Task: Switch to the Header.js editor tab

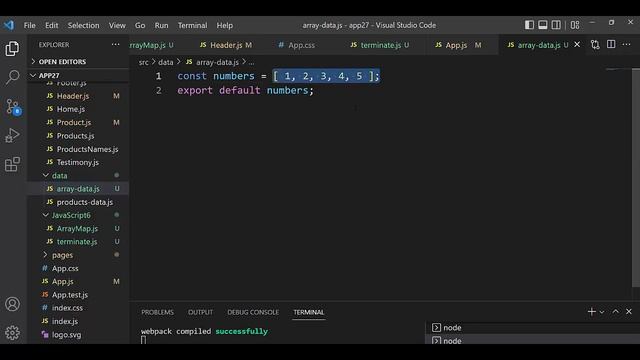Action: point(227,45)
